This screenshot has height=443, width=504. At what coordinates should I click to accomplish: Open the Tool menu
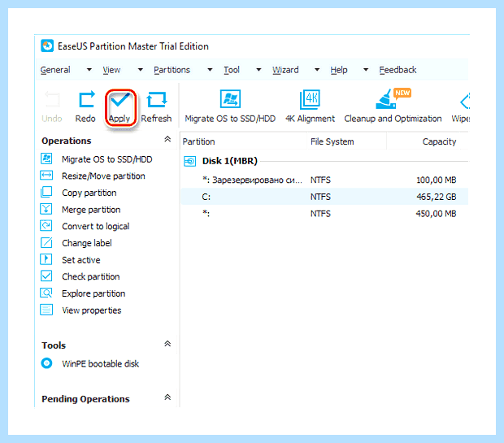tap(232, 70)
